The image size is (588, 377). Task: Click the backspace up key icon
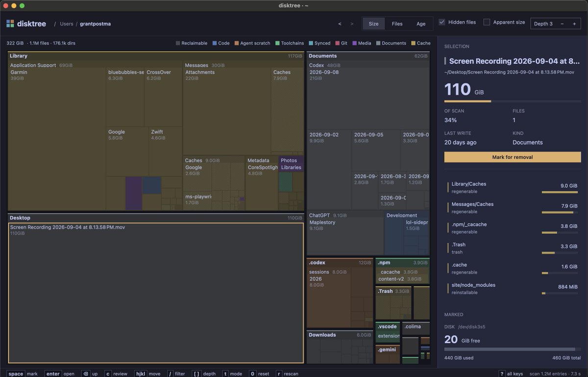tap(85, 374)
